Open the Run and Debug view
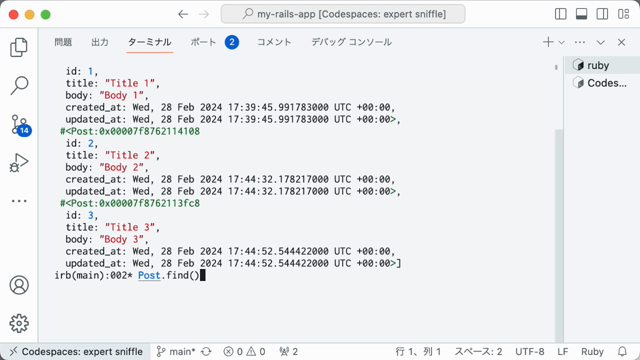The width and height of the screenshot is (640, 360). [19, 163]
